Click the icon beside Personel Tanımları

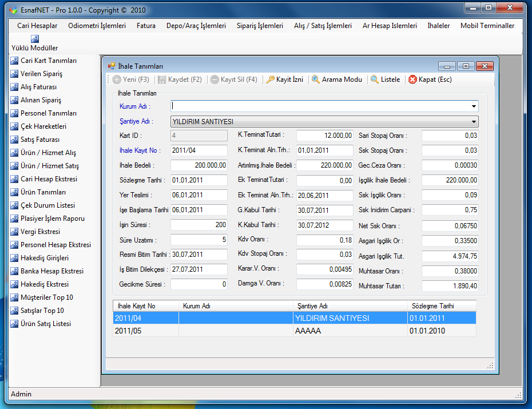click(x=14, y=113)
